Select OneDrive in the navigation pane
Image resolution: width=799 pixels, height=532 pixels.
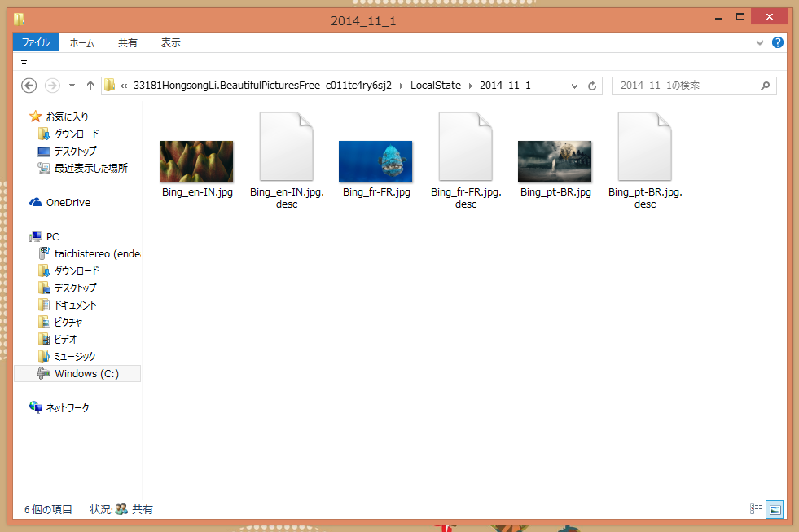(60, 202)
